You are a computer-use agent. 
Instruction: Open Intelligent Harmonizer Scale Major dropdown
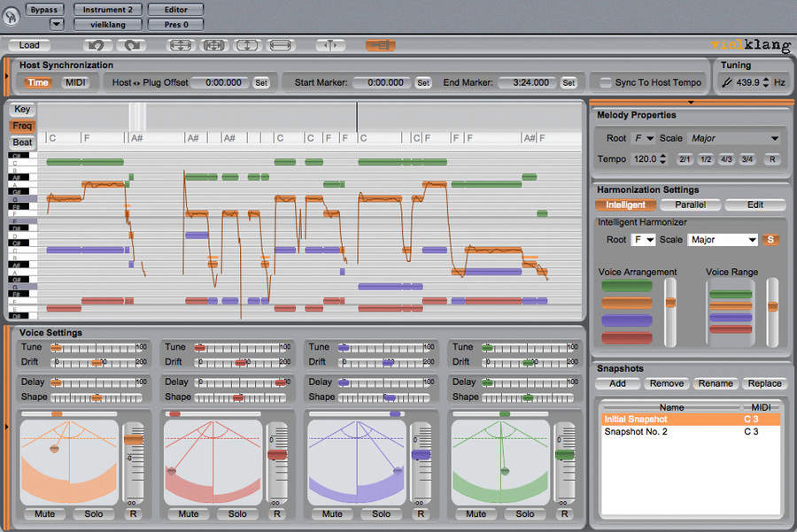tap(723, 240)
